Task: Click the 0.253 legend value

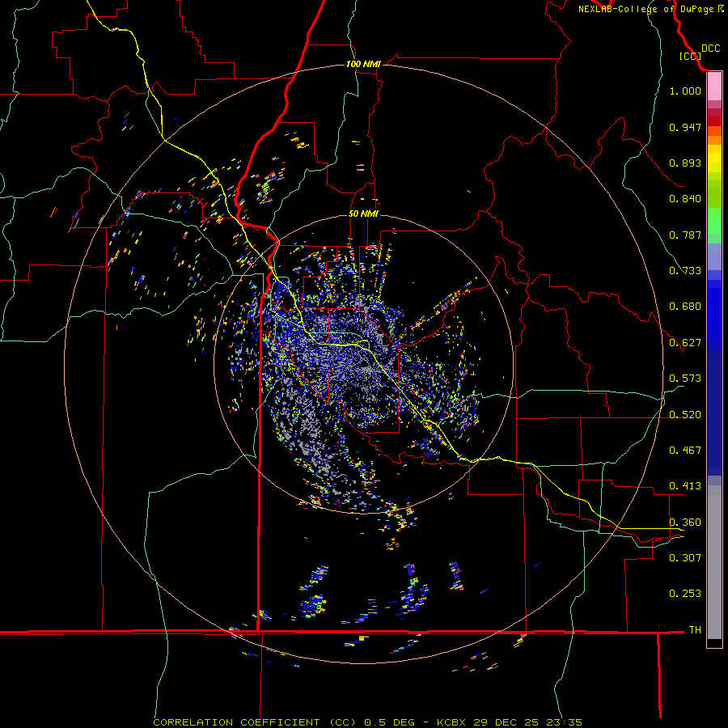Action: coord(685,594)
